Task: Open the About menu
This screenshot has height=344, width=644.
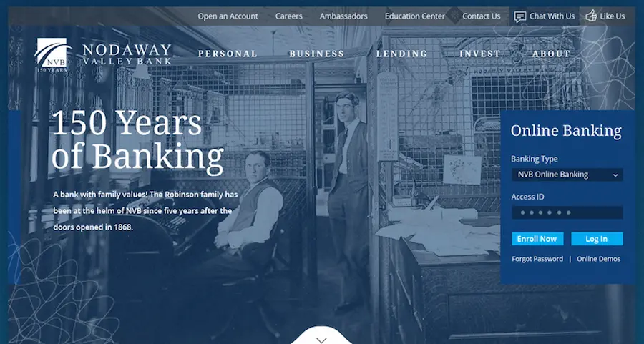Action: coord(551,54)
